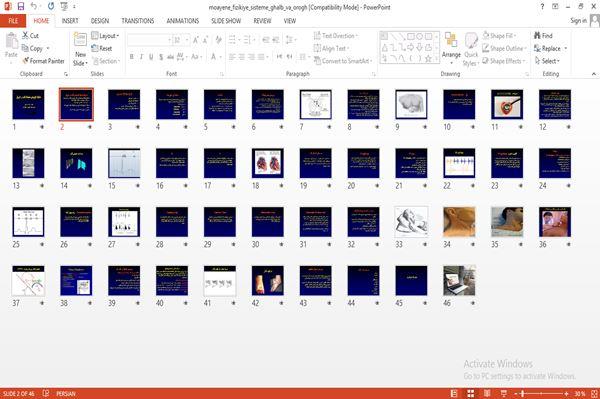Expand the Layout dropdown

pos(105,36)
